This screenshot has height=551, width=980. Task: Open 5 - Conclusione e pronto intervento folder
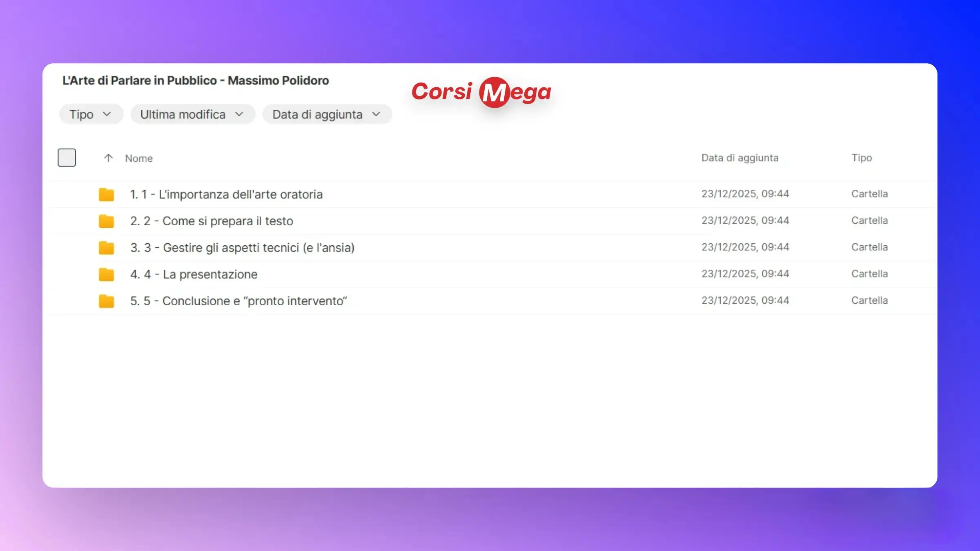tap(238, 301)
